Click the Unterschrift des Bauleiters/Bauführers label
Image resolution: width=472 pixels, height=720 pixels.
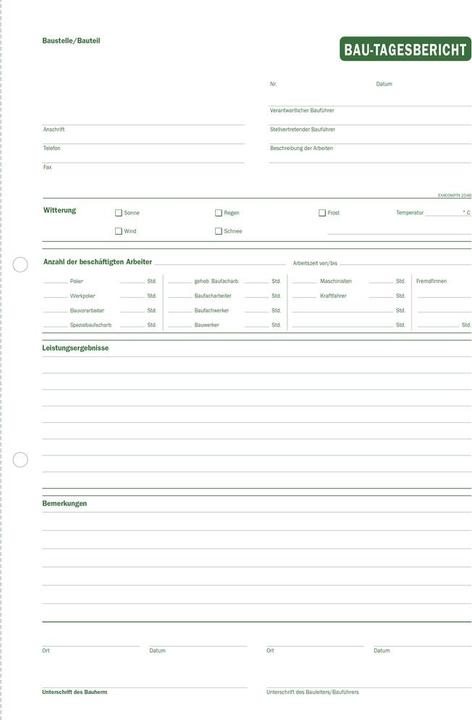[x=313, y=692]
